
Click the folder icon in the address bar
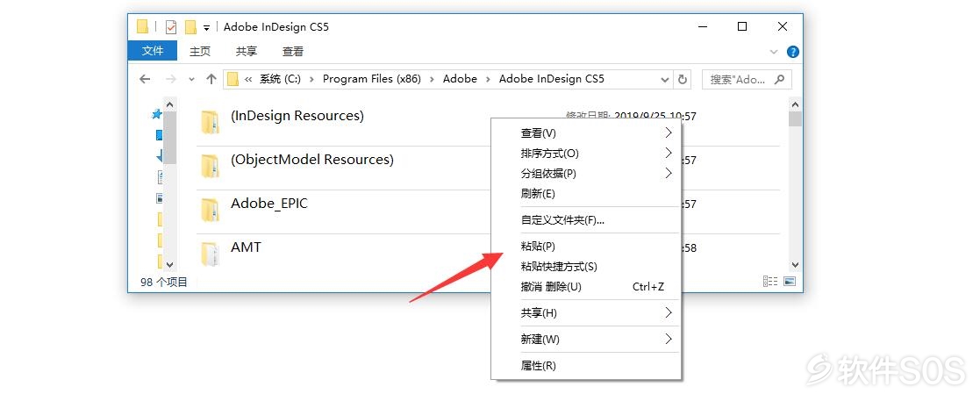pos(232,79)
